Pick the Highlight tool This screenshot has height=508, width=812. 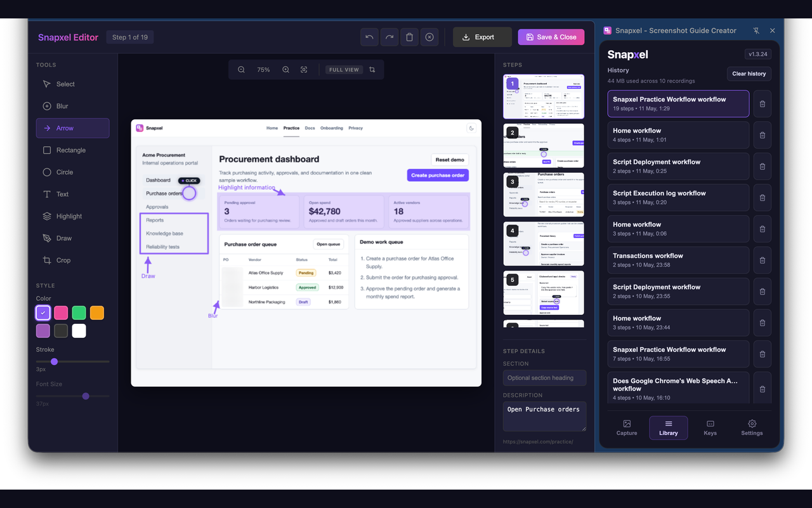(72, 216)
